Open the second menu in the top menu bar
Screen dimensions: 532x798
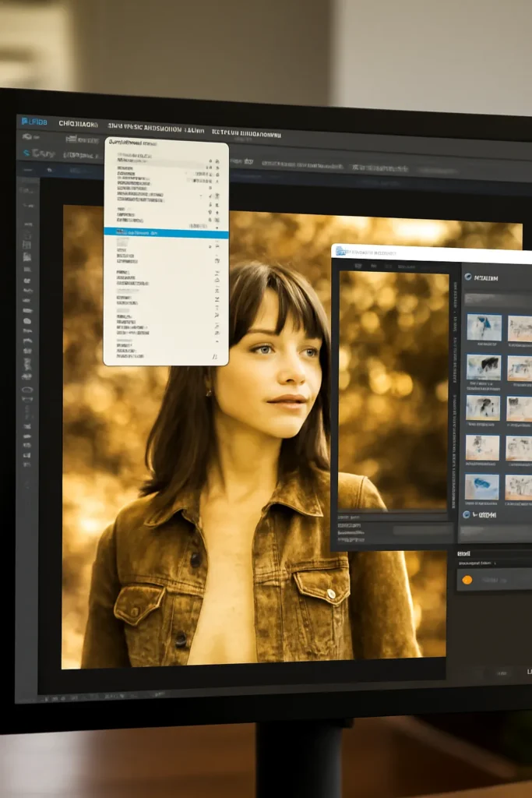click(x=79, y=124)
